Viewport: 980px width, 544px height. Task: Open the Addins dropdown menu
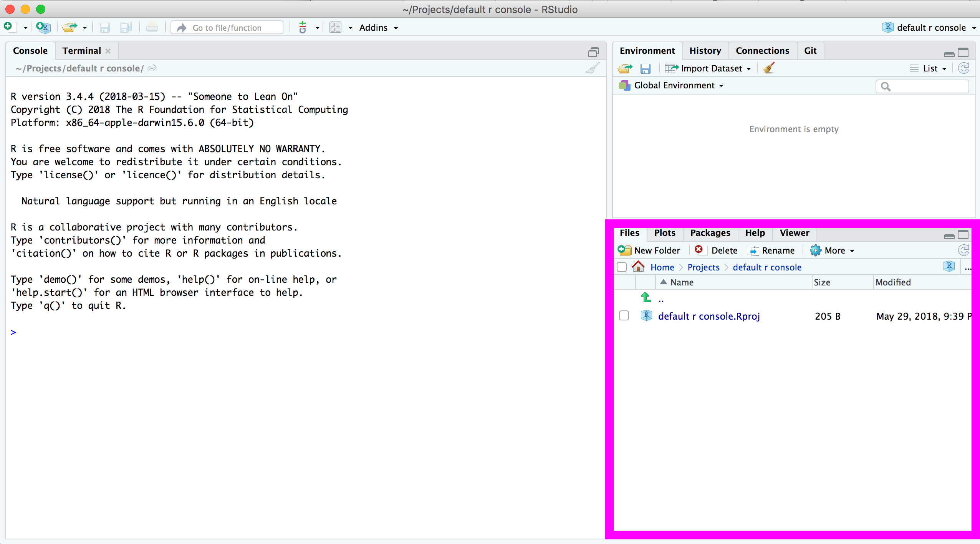(x=378, y=28)
